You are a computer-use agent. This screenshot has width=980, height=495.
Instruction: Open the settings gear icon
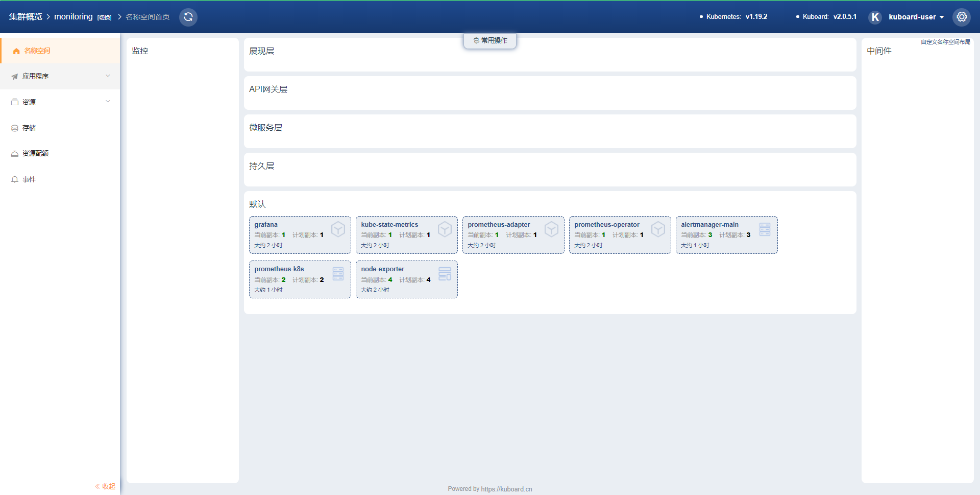pos(962,17)
